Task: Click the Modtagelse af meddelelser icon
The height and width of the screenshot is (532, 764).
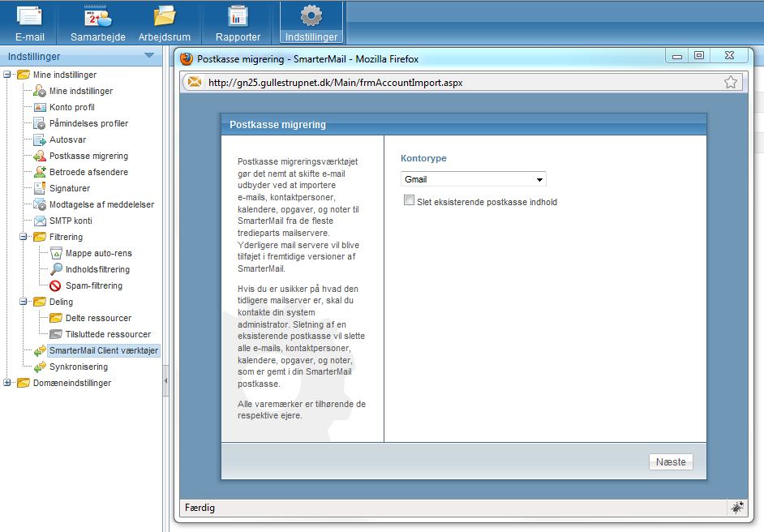Action: 40,204
